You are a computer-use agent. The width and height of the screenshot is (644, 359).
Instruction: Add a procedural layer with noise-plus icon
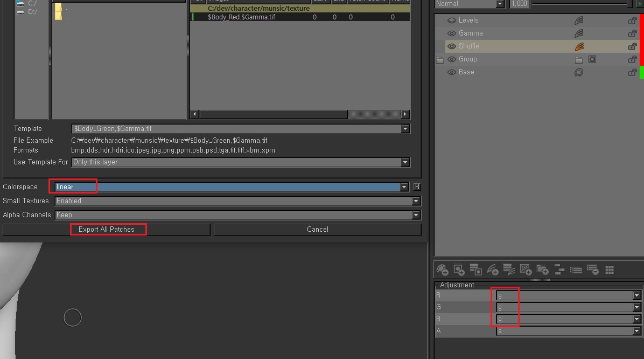(526, 270)
